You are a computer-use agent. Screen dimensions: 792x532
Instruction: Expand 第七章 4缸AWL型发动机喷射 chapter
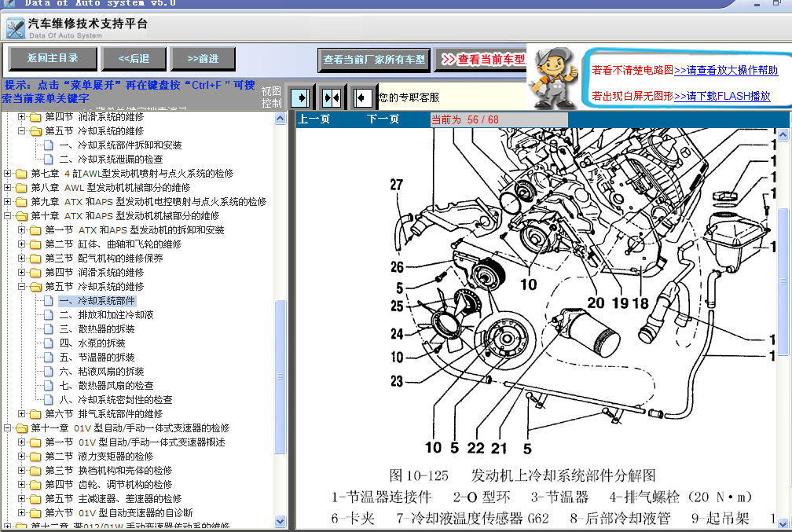(8, 174)
